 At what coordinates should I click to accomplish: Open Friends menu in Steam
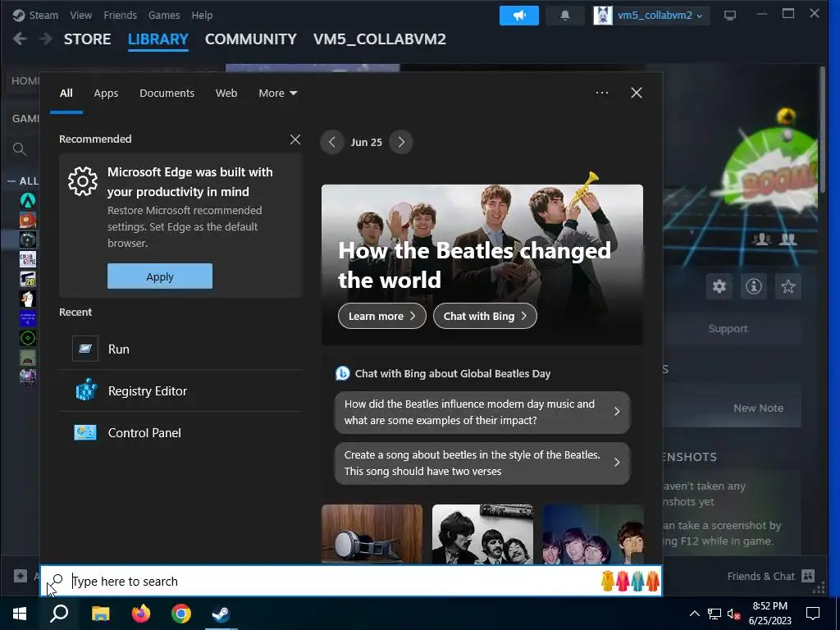click(x=120, y=16)
